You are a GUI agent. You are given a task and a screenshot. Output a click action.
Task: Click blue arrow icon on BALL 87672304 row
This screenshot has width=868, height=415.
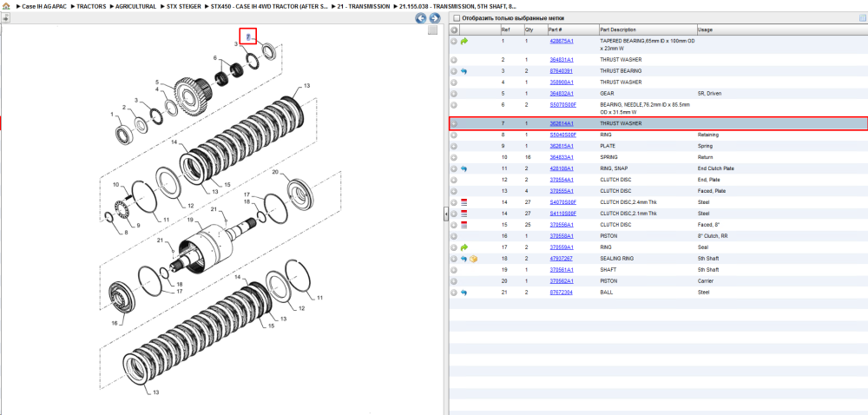[464, 293]
